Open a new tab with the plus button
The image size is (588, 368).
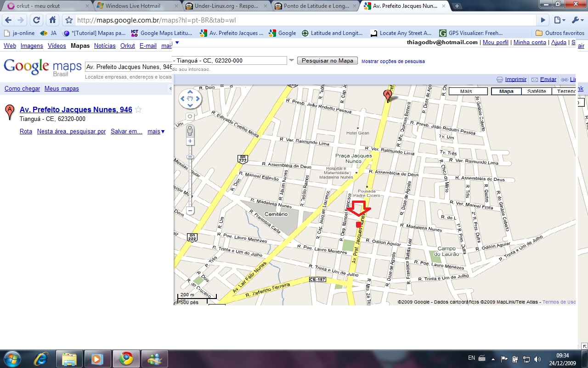457,6
